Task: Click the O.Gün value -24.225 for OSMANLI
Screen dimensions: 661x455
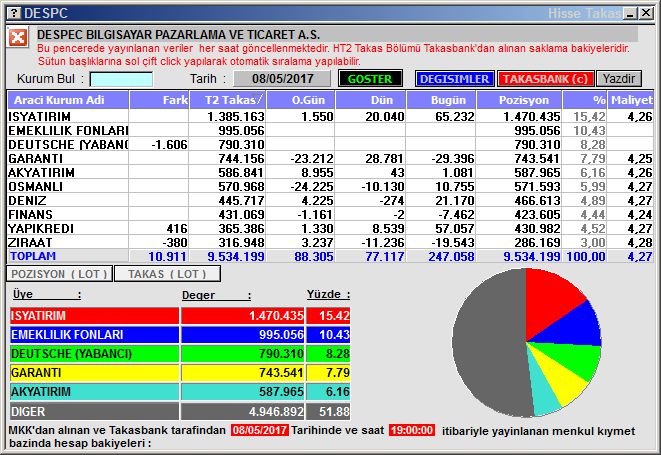Action: coord(312,186)
